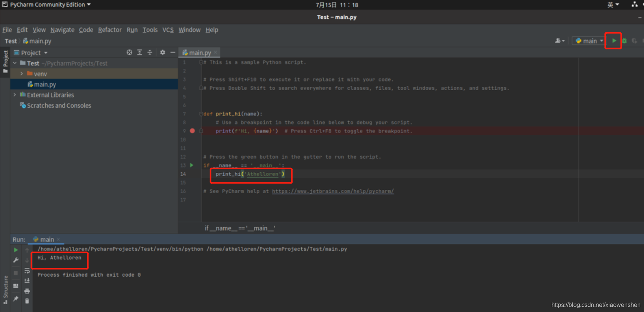Close the main tab in Run panel
This screenshot has width=644, height=312.
pos(58,240)
